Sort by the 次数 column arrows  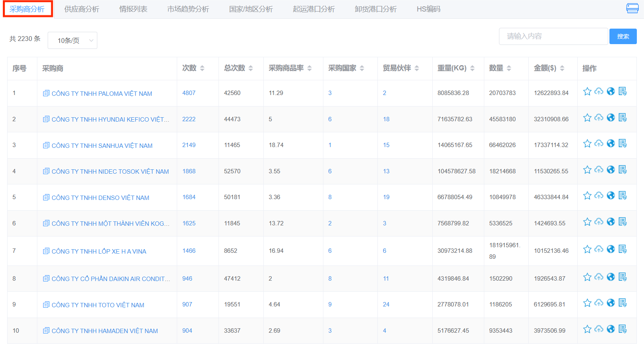pos(202,68)
